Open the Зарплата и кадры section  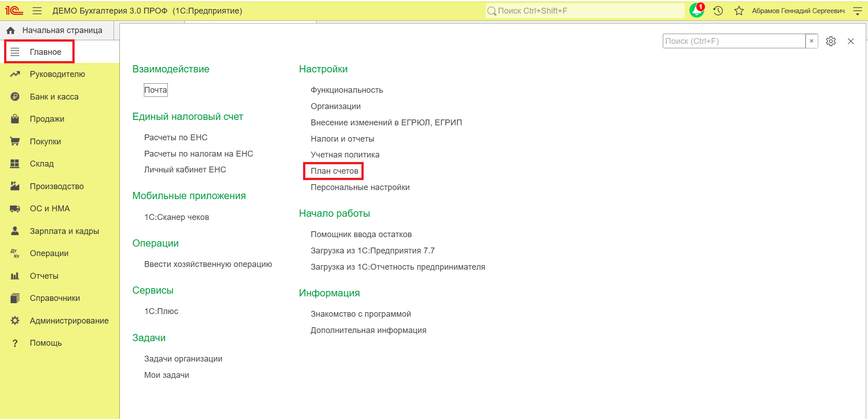tap(64, 231)
